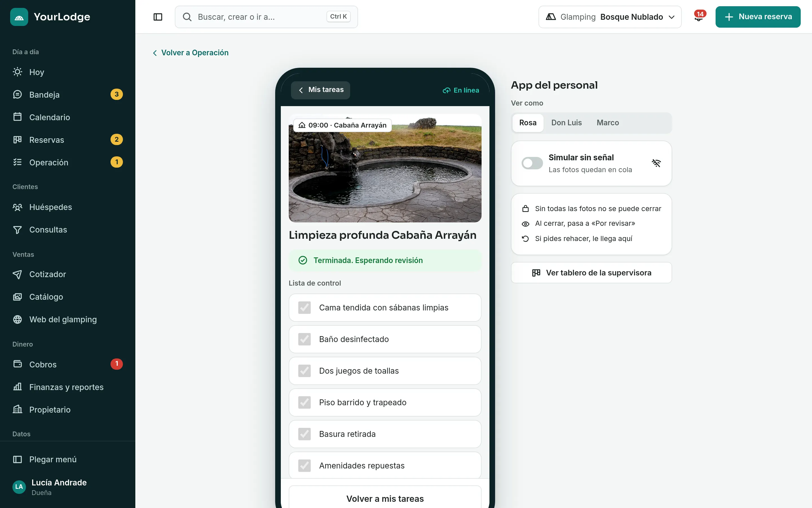Open Bandeja inbox in sidebar
Screen dimensions: 812x508
click(x=67, y=95)
